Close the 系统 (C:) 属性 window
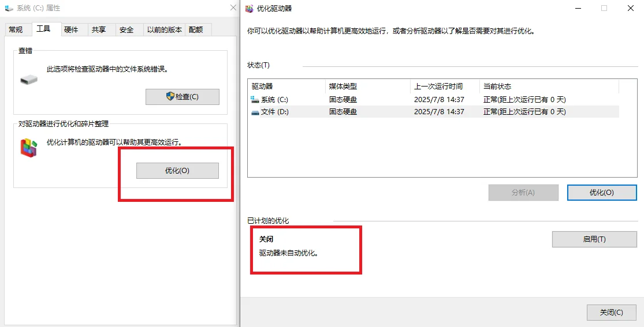Screen dimensions: 644x327 233,8
